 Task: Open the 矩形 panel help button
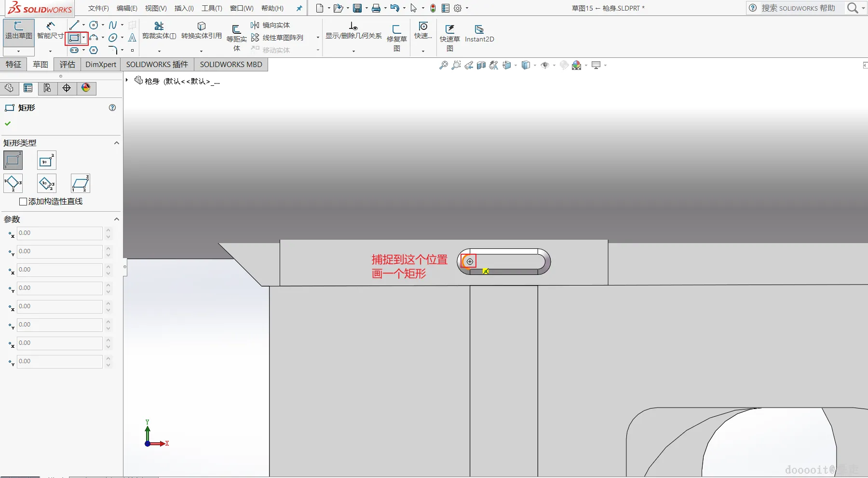[112, 108]
